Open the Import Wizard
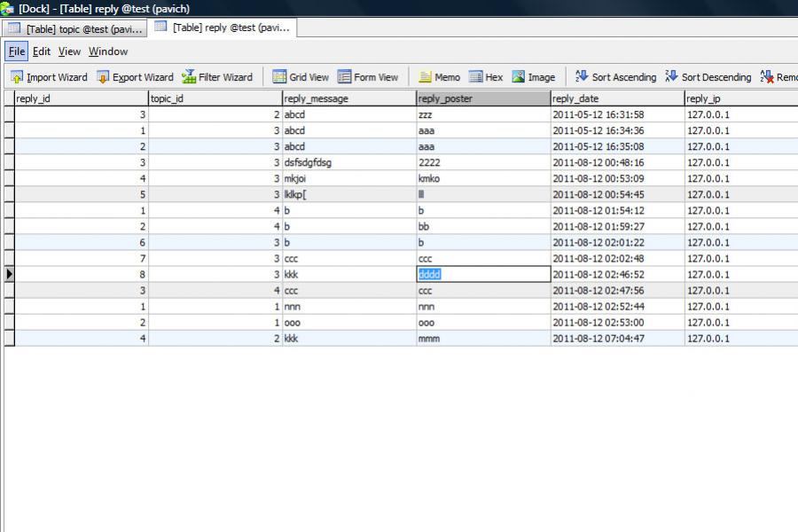The height and width of the screenshot is (532, 798). [49, 77]
